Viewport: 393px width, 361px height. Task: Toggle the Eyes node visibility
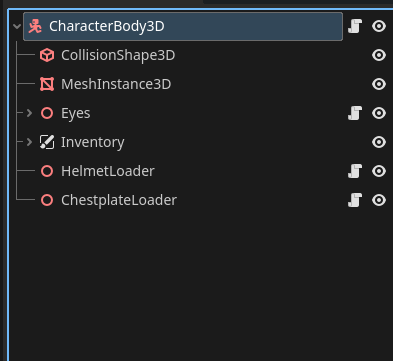[379, 113]
